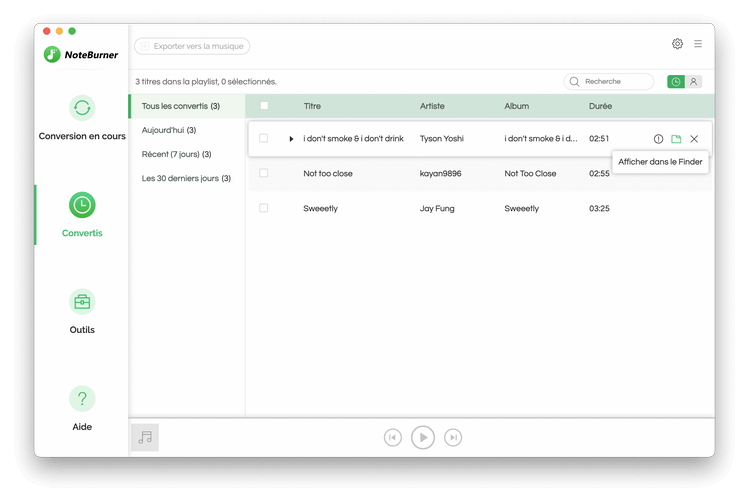Check the Sweeetly row checkbox
This screenshot has height=502, width=749.
tap(263, 208)
